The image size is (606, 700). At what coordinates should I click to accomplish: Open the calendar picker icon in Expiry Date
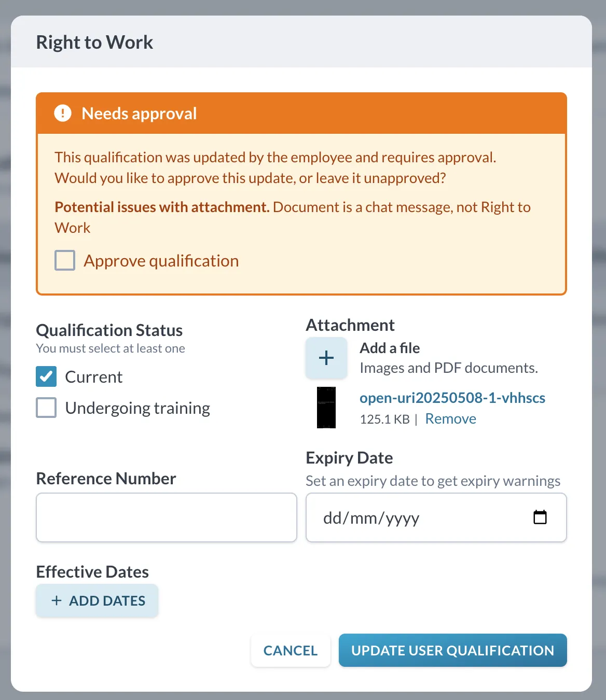point(540,517)
